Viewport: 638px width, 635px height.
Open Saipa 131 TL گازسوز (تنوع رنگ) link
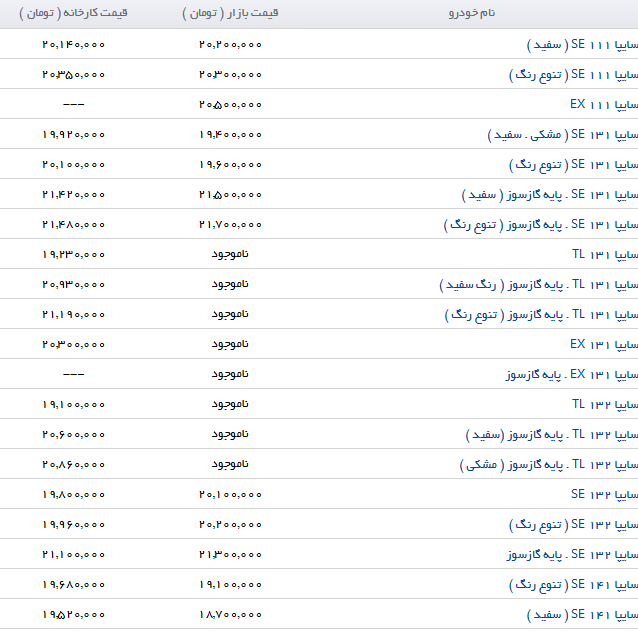point(541,314)
